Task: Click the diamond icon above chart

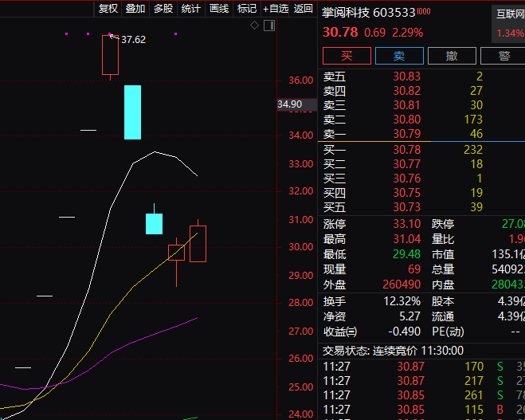Action: [x=254, y=26]
